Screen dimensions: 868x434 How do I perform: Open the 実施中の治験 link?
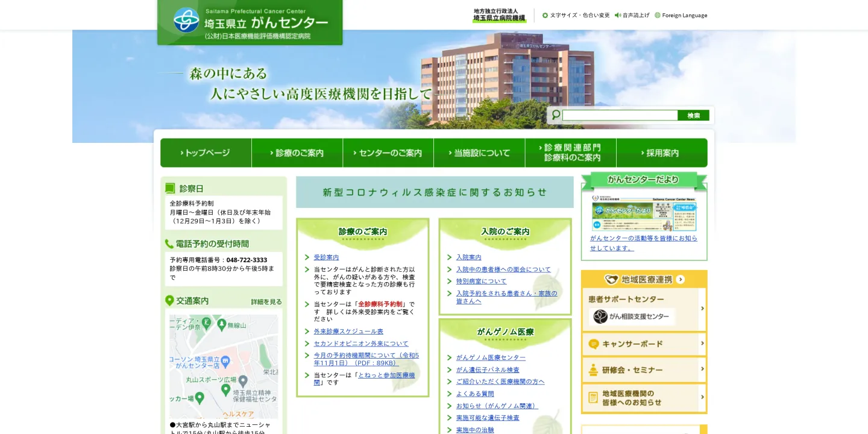click(x=475, y=430)
